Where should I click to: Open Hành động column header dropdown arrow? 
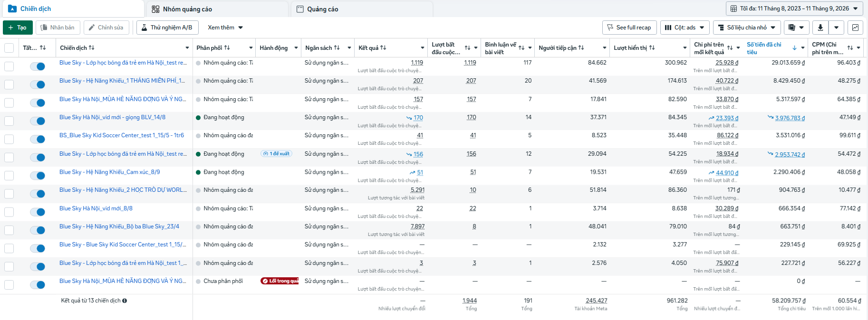point(296,48)
